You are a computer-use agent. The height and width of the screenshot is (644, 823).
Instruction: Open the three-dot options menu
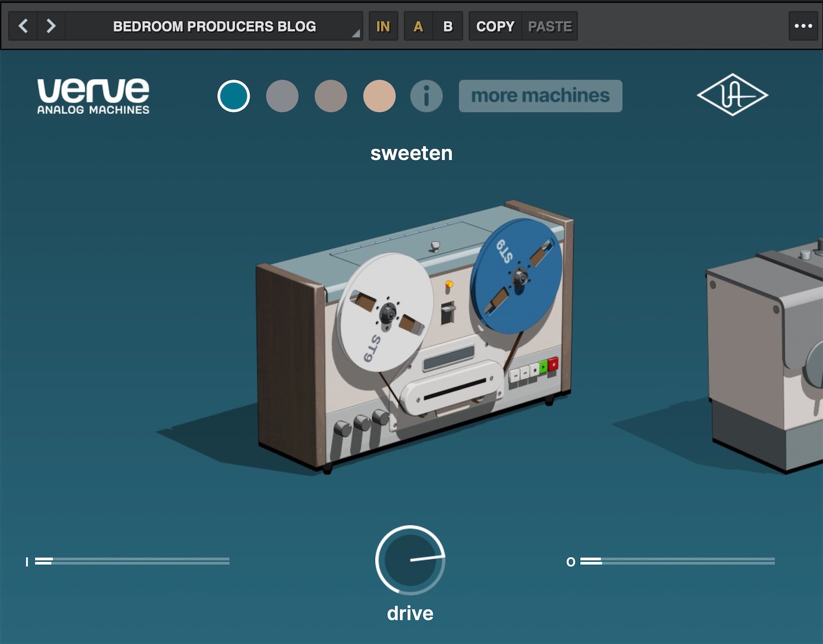coord(803,26)
